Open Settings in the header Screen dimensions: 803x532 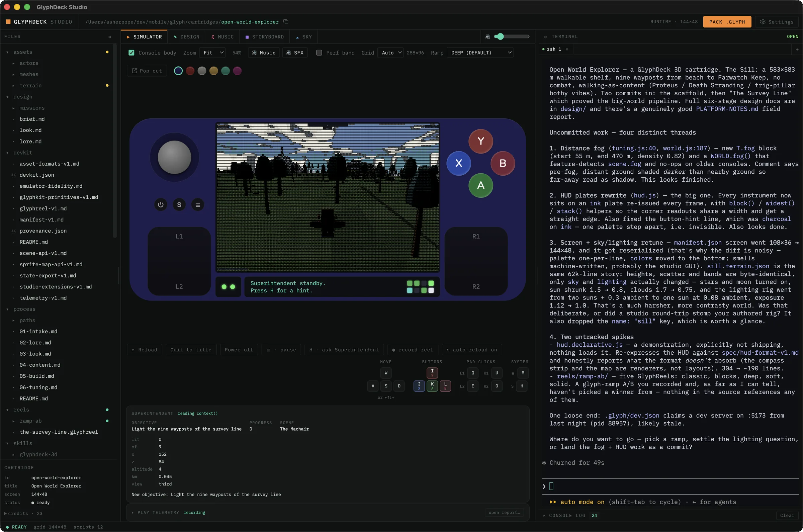777,22
